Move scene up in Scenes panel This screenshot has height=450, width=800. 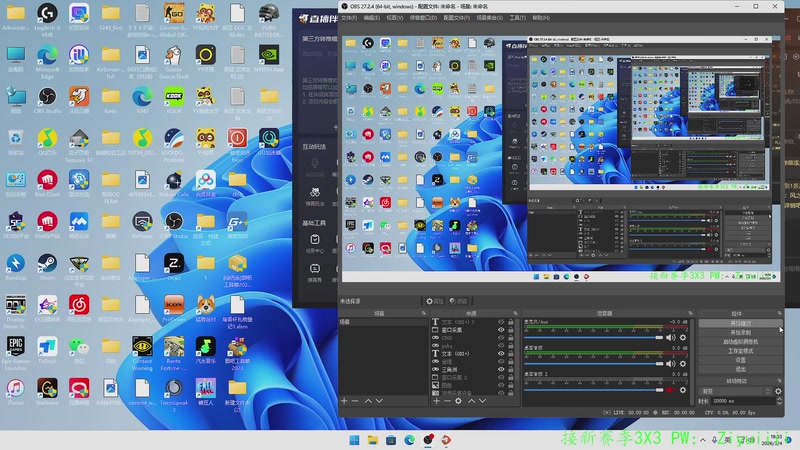pos(368,401)
